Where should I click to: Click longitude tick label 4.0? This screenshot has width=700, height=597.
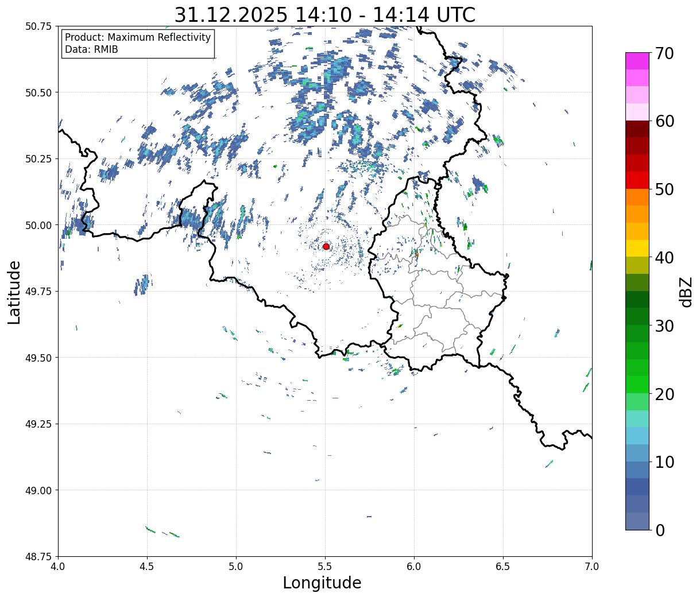pos(58,567)
